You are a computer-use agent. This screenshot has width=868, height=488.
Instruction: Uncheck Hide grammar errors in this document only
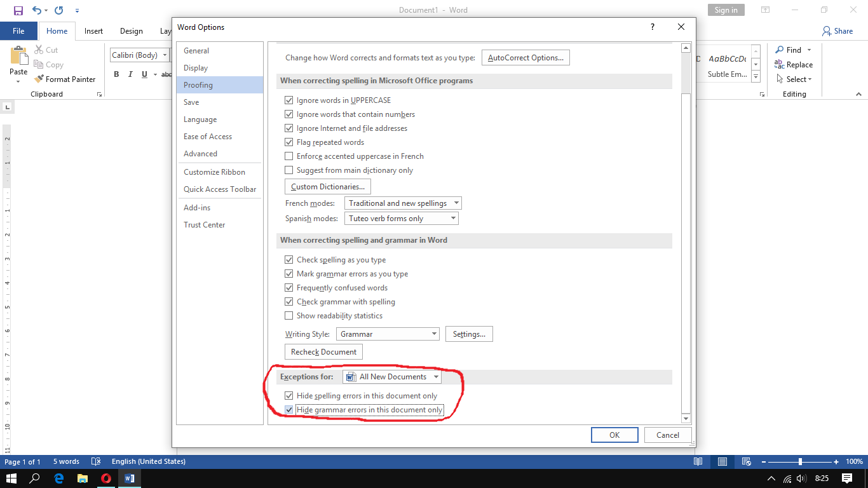(x=289, y=410)
